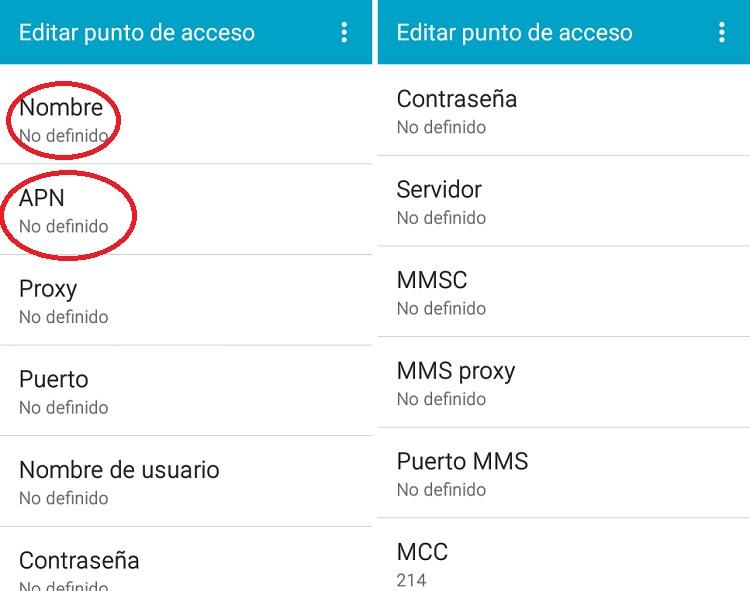Select the MMS proxy setting
Viewport: 750px width, 591px height.
tap(564, 382)
